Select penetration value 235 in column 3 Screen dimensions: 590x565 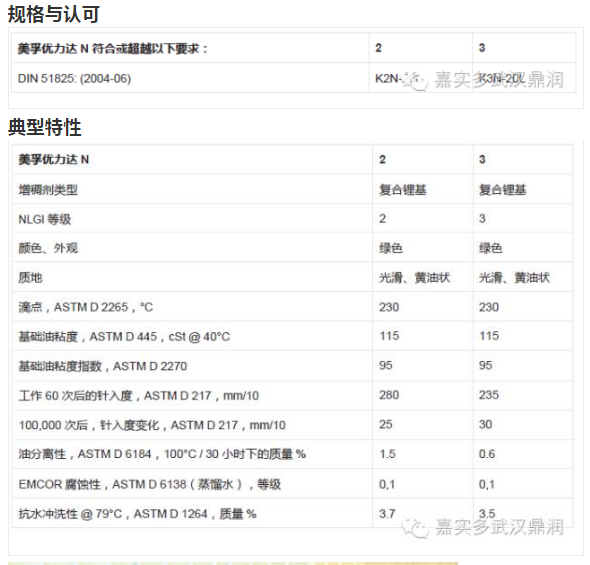[x=489, y=395]
